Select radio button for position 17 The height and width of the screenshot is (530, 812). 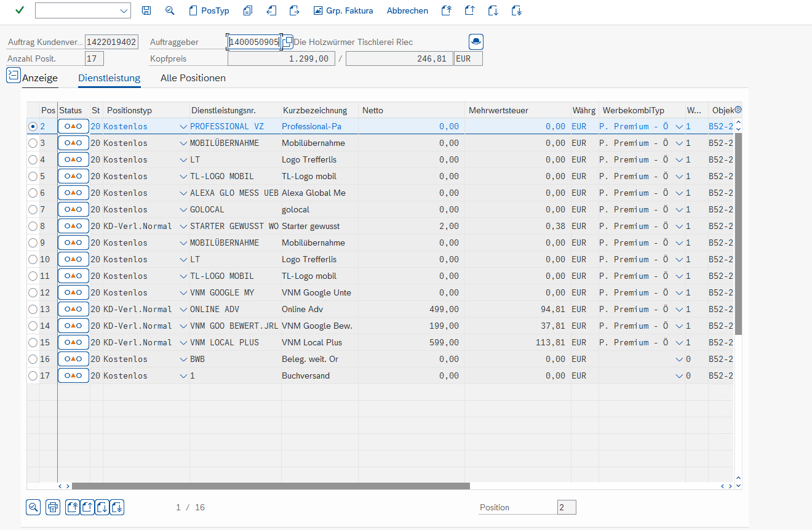(33, 375)
